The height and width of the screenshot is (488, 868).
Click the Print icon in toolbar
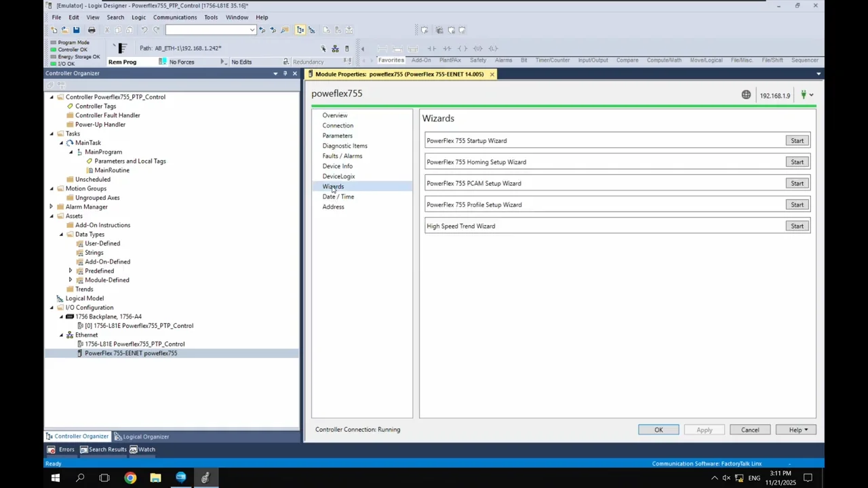tap(92, 30)
